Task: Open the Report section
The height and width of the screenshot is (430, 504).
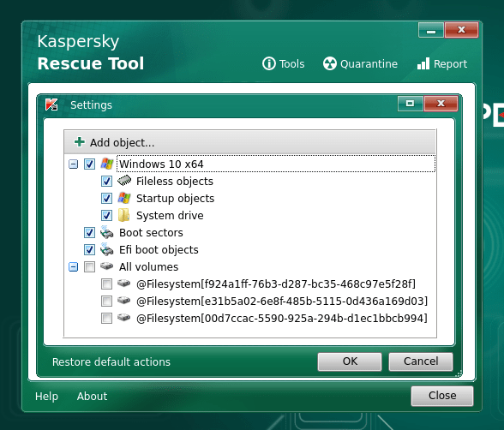Action: click(x=442, y=63)
